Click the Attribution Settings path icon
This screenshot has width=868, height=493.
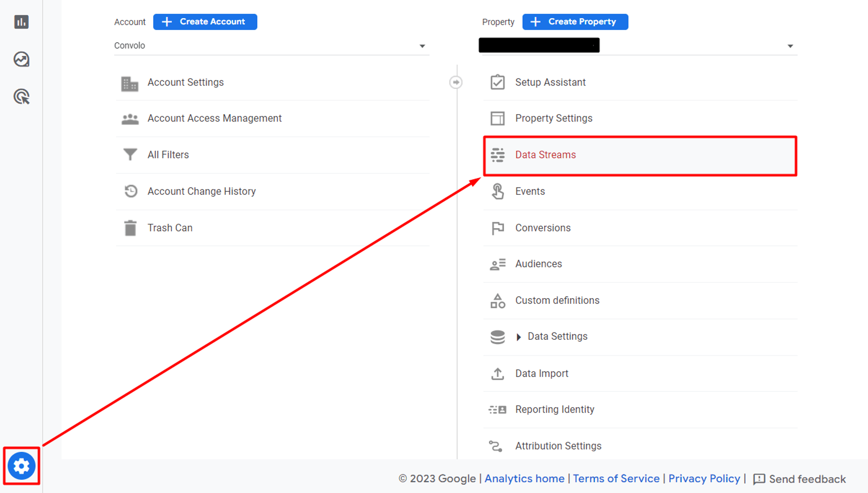pyautogui.click(x=496, y=446)
